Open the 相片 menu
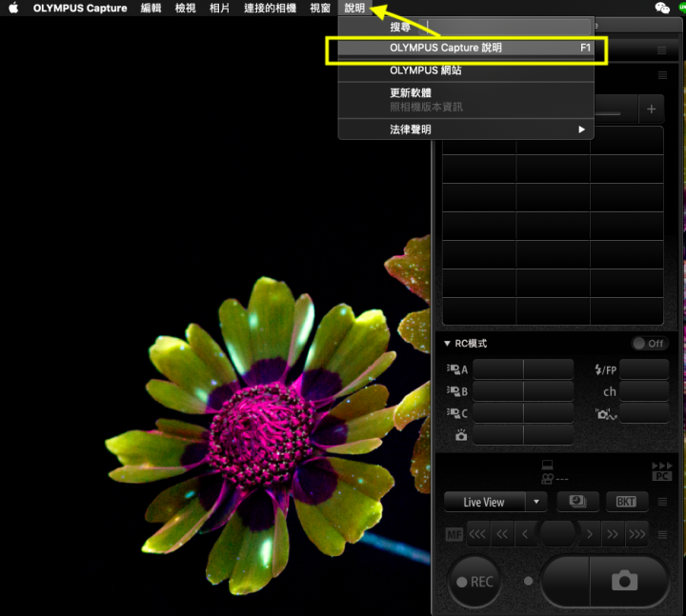686x616 pixels. 219,8
